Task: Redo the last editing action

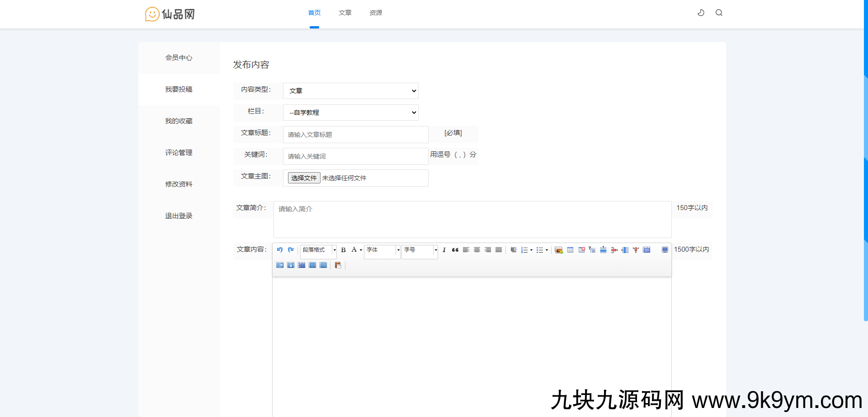Action: tap(290, 250)
